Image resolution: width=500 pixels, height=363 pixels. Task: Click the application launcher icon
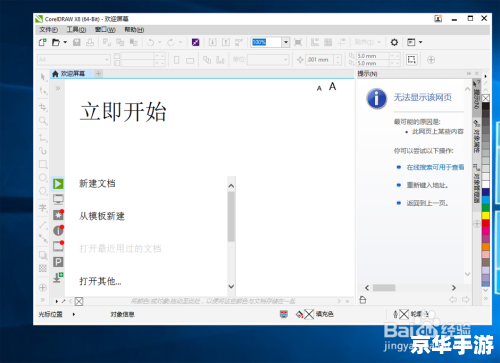pos(411,42)
